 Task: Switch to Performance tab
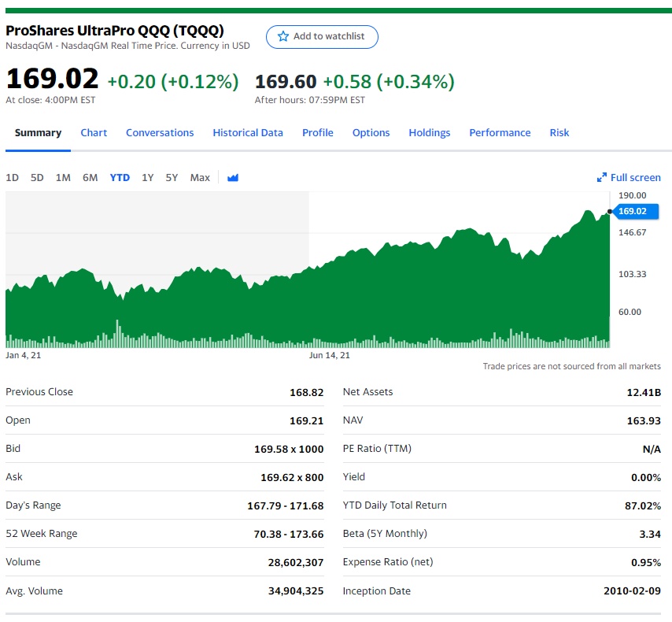pyautogui.click(x=500, y=133)
